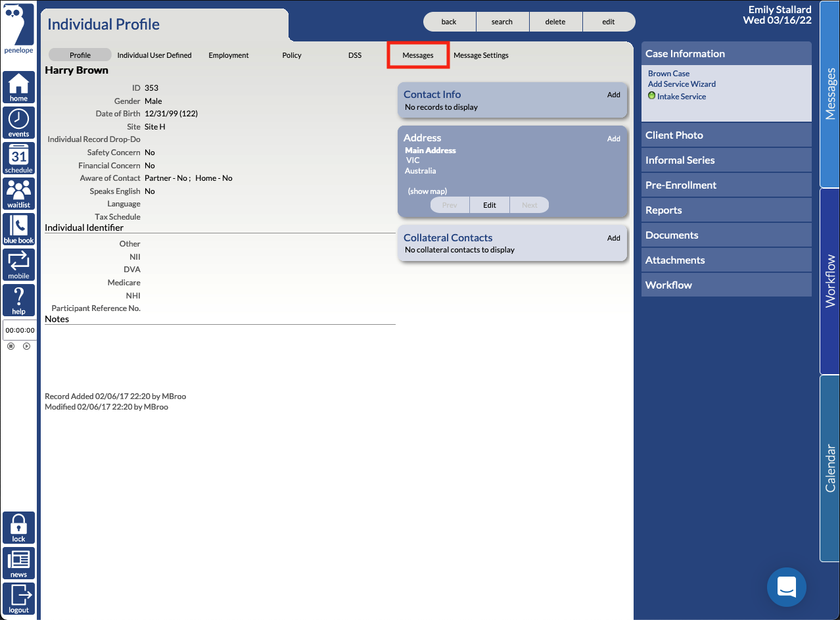The image size is (840, 620).
Task: Open the news icon
Action: [18, 563]
